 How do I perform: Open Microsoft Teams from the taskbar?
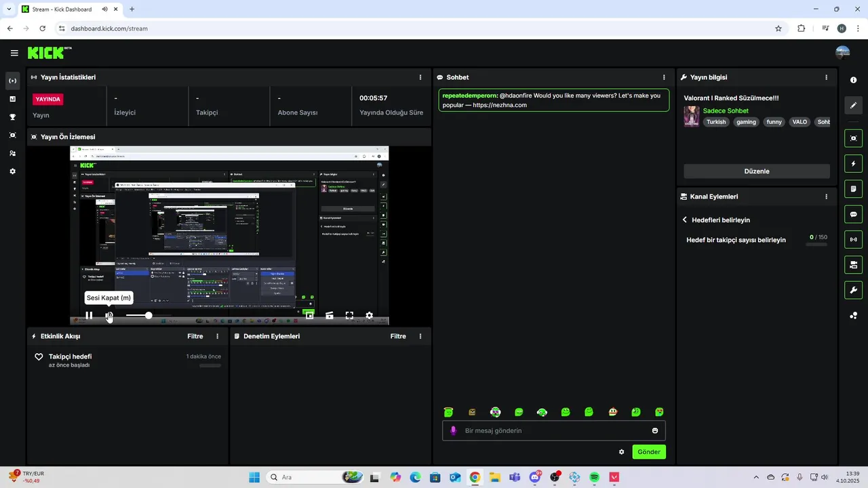pyautogui.click(x=515, y=477)
